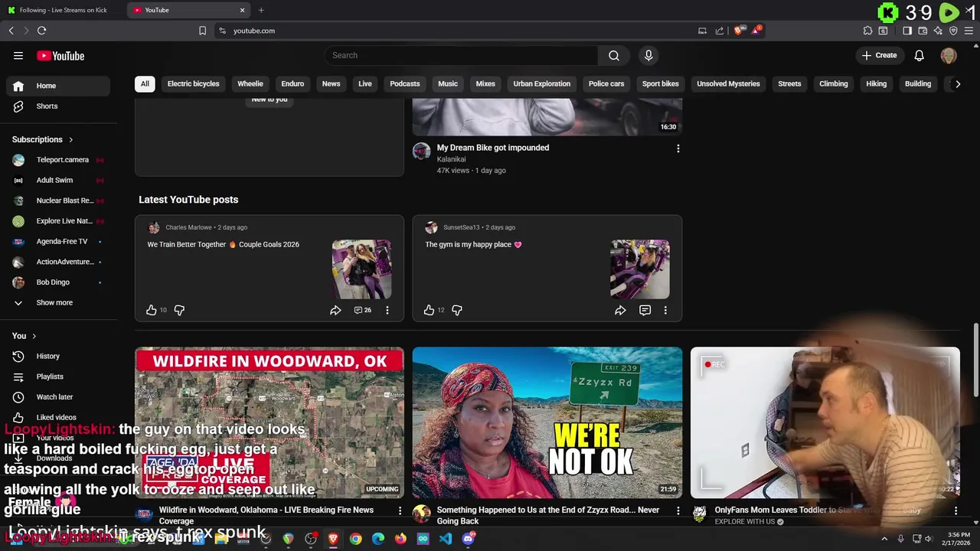Open YouTube notifications bell
Image resolution: width=980 pixels, height=551 pixels.
919,55
